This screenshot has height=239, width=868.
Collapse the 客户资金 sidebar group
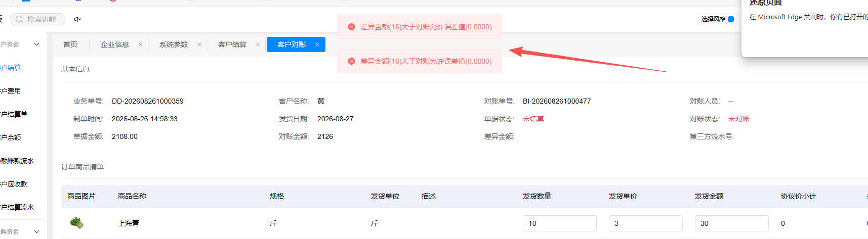(x=36, y=44)
